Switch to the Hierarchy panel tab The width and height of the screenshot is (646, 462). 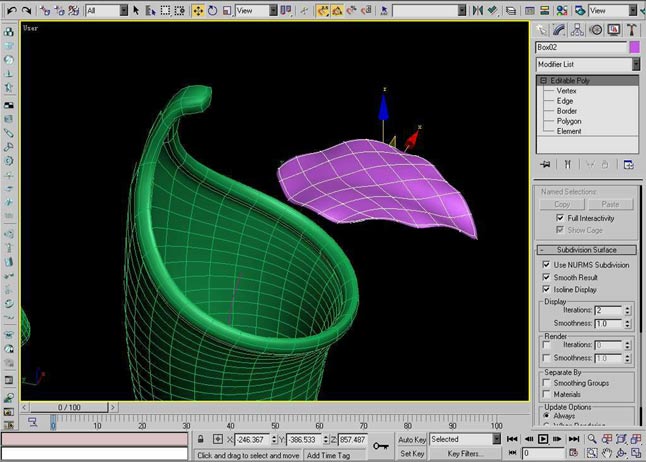(577, 30)
